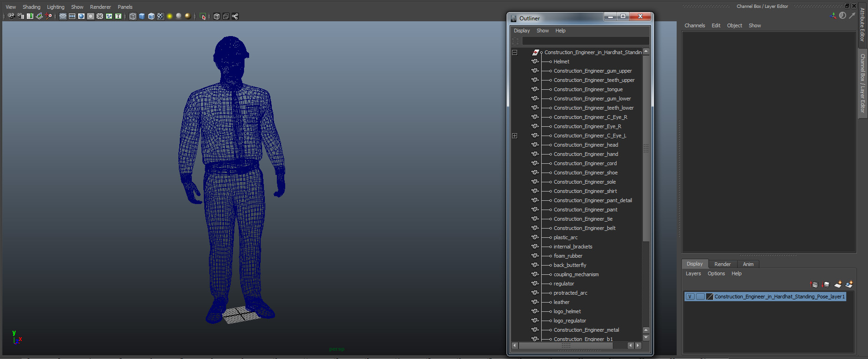Open the viewport Shading menu

coord(31,7)
